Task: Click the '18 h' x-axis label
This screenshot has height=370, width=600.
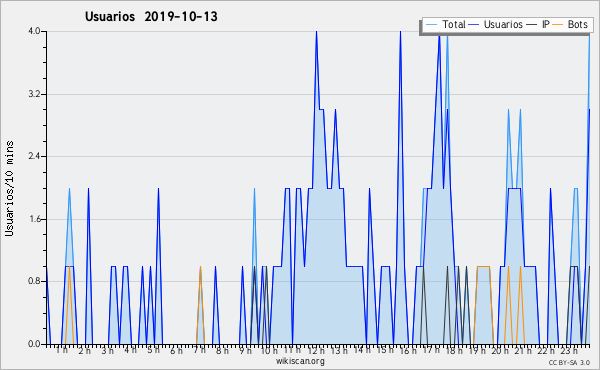Action: pos(454,350)
